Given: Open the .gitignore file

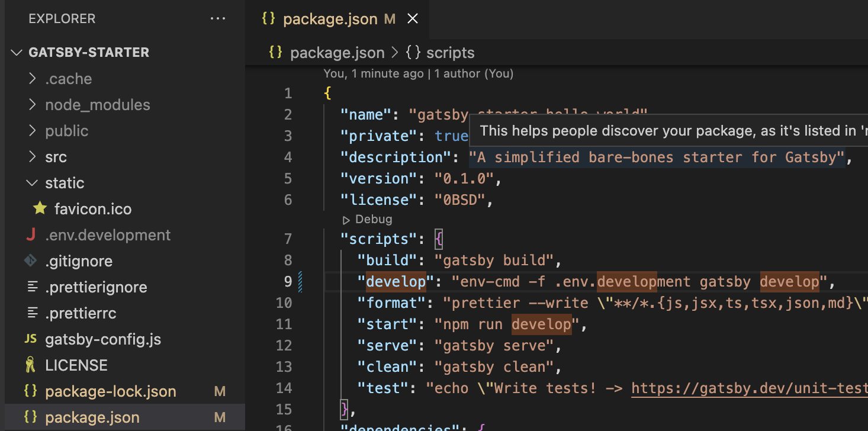Looking at the screenshot, I should point(79,261).
